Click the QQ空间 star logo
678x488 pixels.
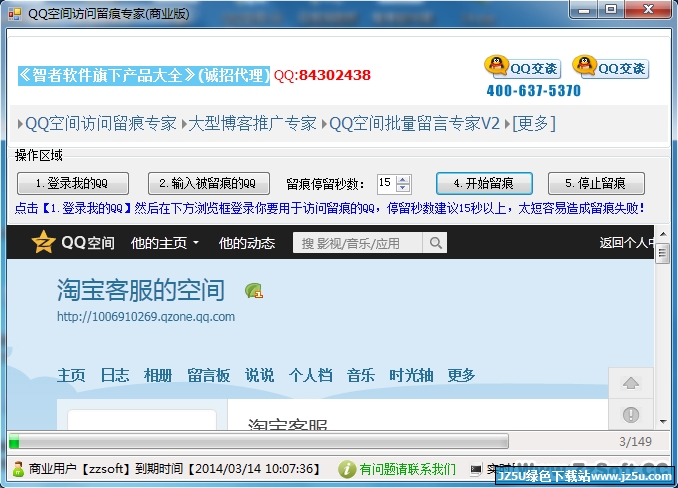[43, 242]
